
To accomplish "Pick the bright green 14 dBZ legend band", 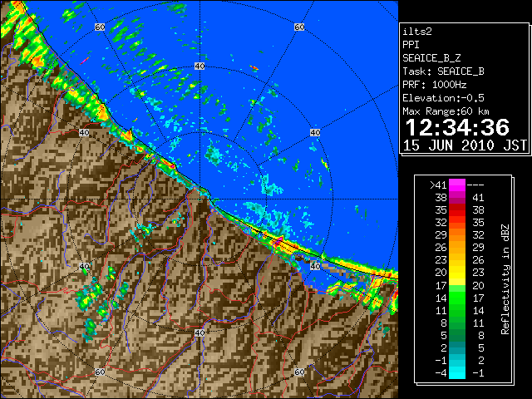I will [x=457, y=298].
